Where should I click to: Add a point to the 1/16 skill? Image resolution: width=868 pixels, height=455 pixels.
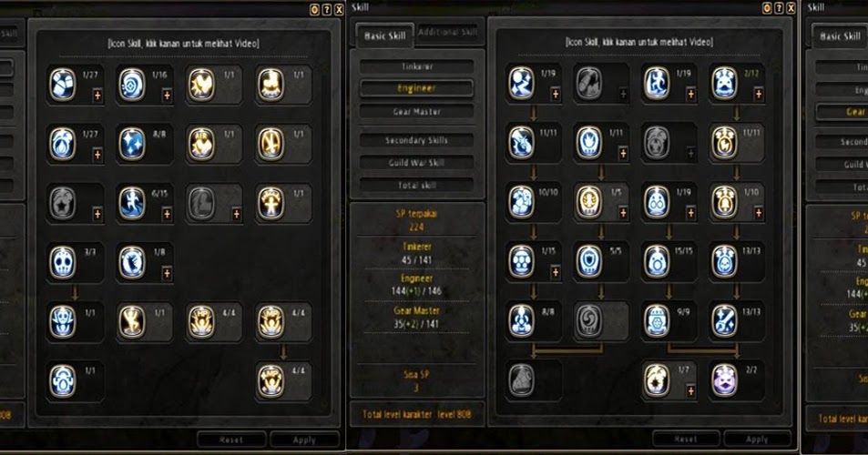tap(167, 96)
